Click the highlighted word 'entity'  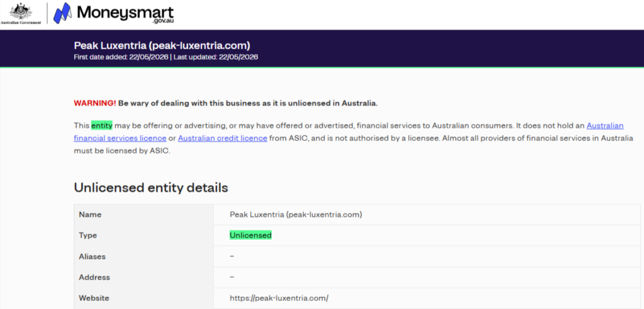[102, 125]
